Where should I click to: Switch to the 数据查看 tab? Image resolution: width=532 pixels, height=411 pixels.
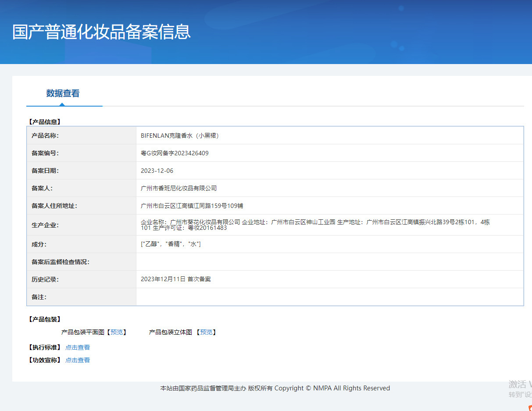[x=63, y=93]
